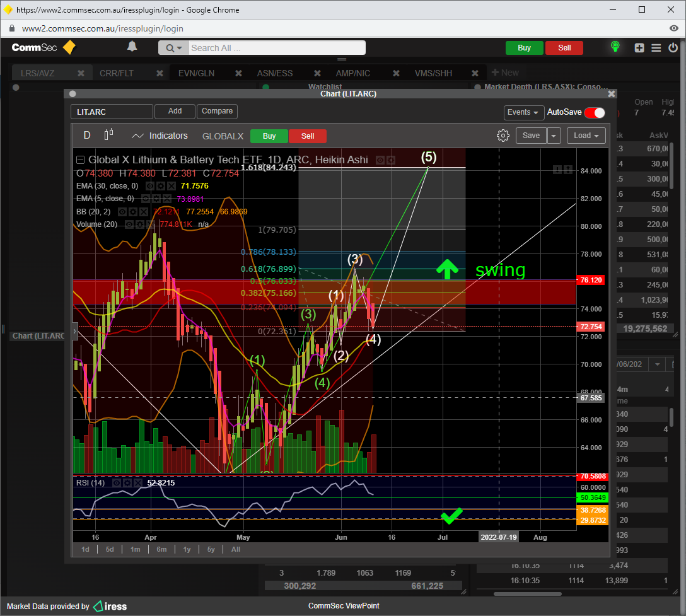Remove the EMA (30, close, 0) indicator
The width and height of the screenshot is (686, 616).
(171, 186)
